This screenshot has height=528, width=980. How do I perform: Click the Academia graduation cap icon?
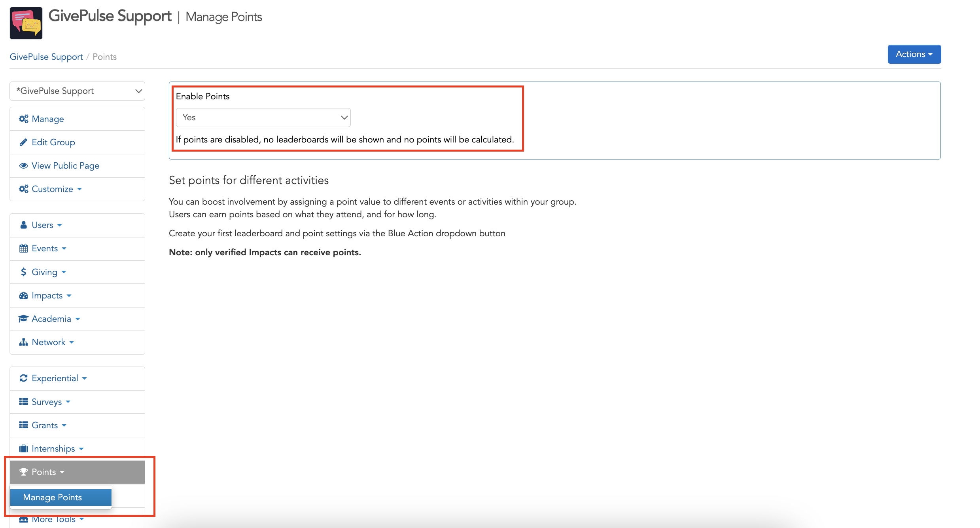24,319
